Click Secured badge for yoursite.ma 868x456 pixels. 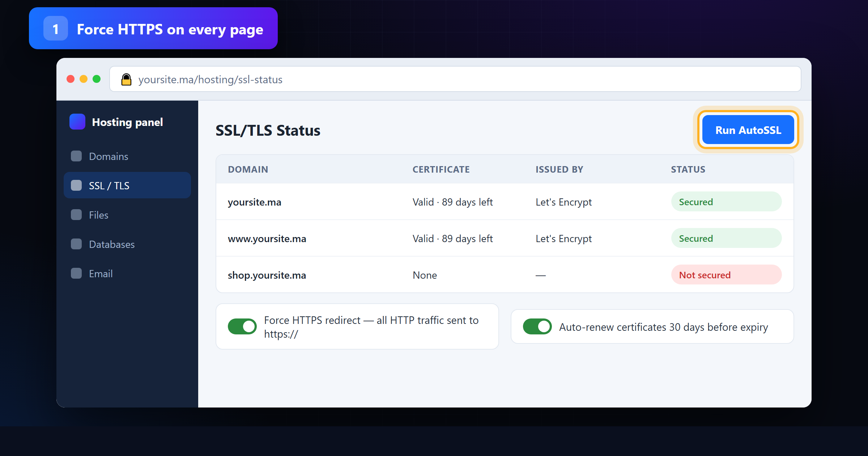click(726, 202)
